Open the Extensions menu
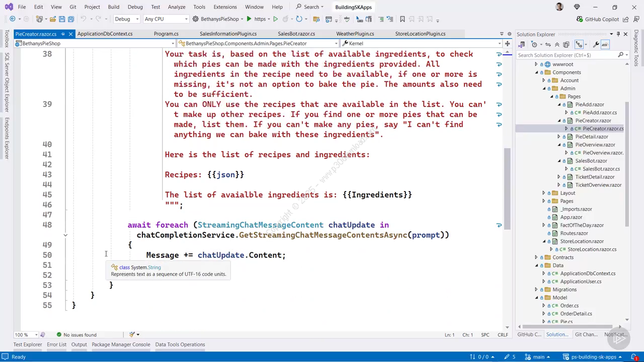 225,7
